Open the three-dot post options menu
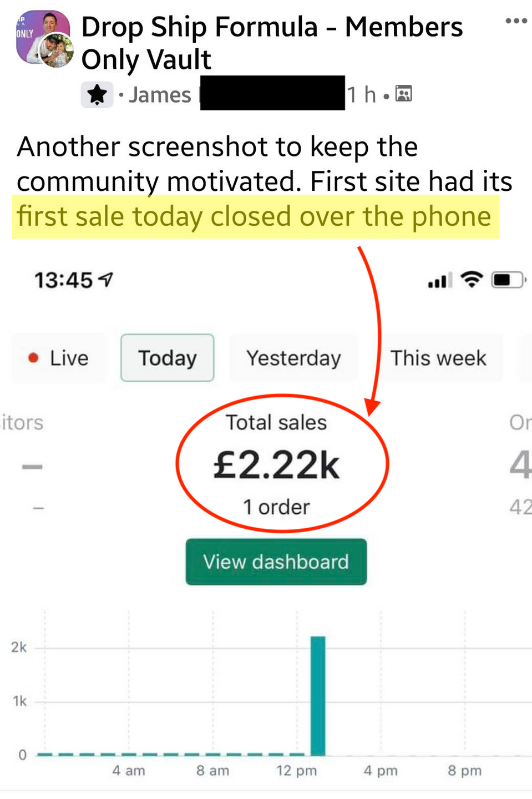Viewport: 532px width, 799px height. (516, 21)
